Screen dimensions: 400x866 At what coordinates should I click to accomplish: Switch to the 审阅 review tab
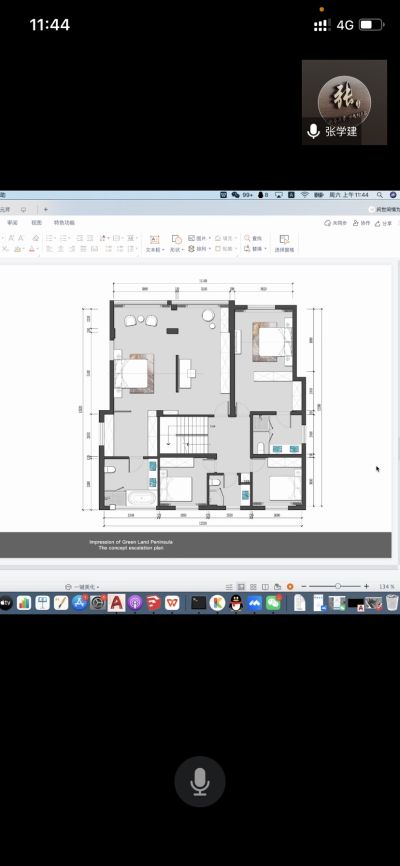click(12, 223)
